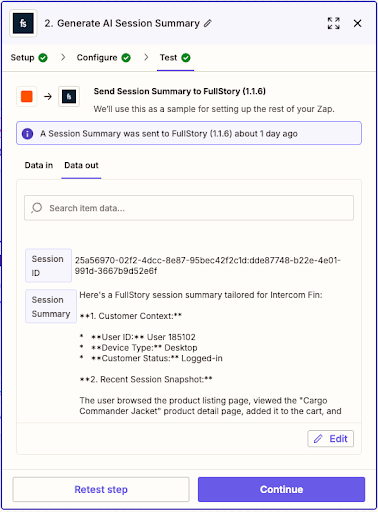Screen dimensions: 378x512
Task: Switch to the Data in tab
Action: tap(39, 165)
